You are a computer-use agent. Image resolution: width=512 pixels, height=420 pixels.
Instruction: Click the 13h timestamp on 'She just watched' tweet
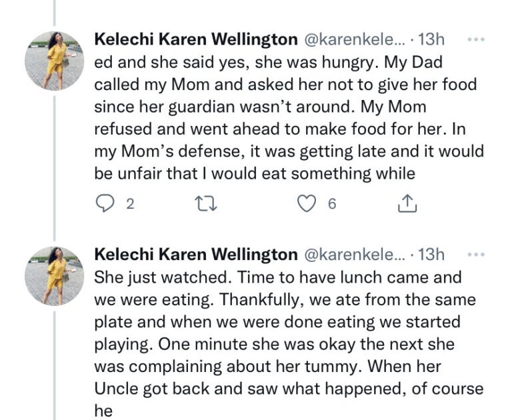coord(431,255)
